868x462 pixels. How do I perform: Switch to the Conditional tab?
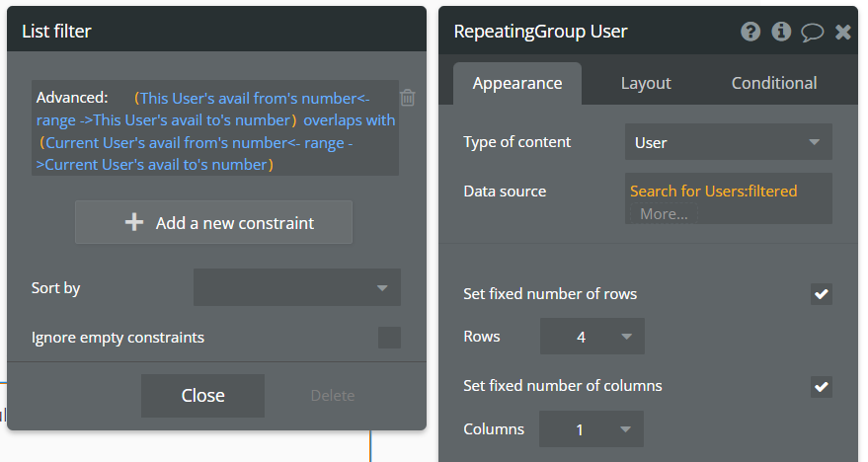774,84
